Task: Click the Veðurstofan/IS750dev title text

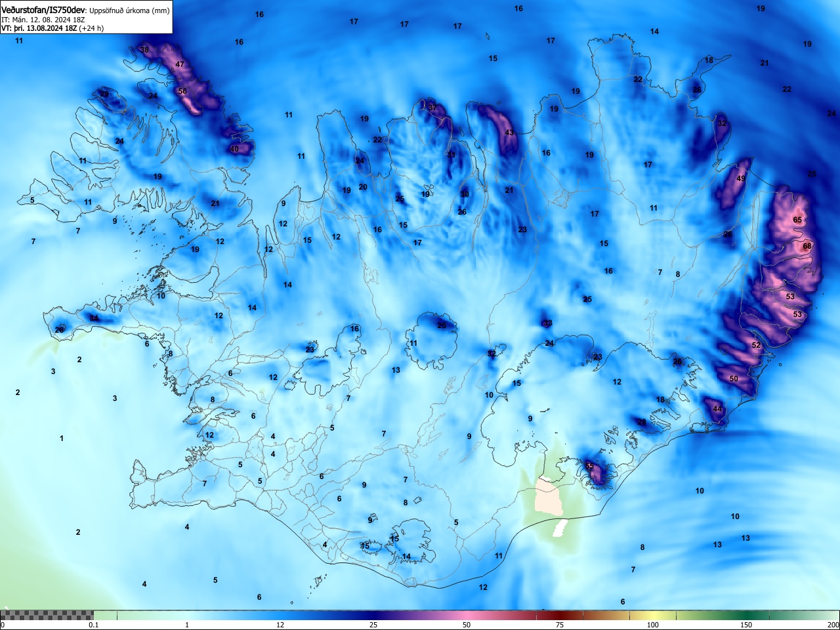Action: tap(43, 10)
